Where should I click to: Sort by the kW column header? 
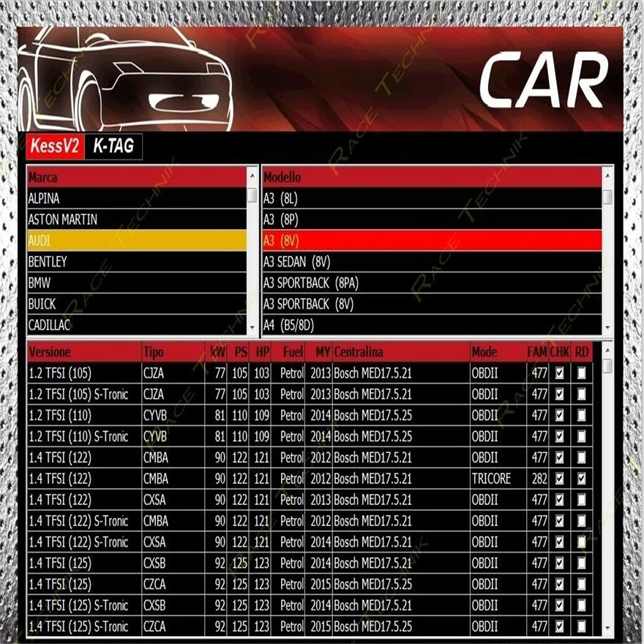tap(216, 352)
